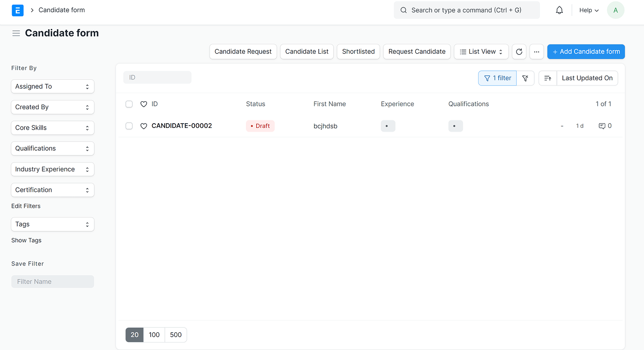Set page size to 100 records
644x350 pixels.
[x=154, y=335]
